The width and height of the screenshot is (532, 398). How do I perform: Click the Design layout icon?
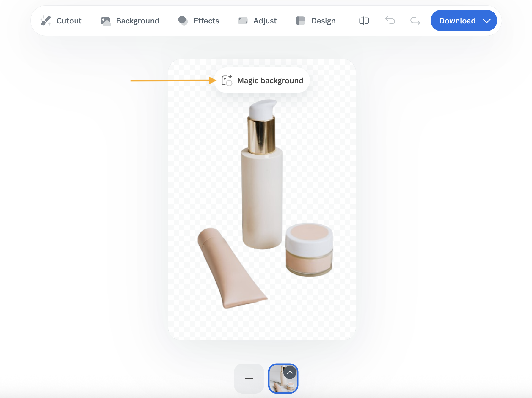pyautogui.click(x=300, y=21)
